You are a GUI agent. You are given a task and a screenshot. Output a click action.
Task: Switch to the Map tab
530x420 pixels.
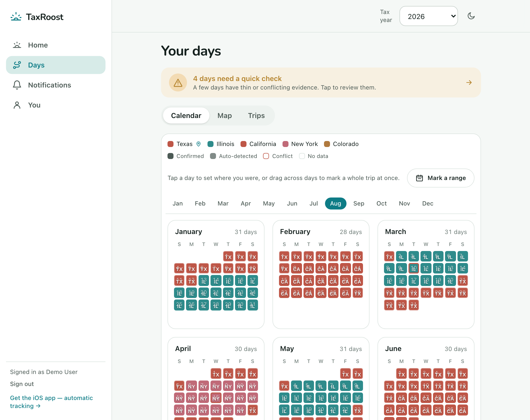224,115
